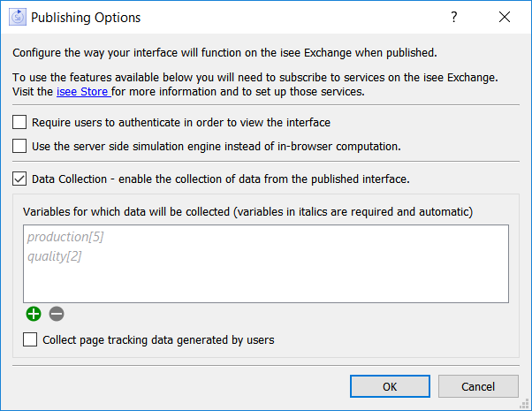Viewport: 532px width, 411px height.
Task: Click the Publishing Options title text
Action: [x=86, y=18]
